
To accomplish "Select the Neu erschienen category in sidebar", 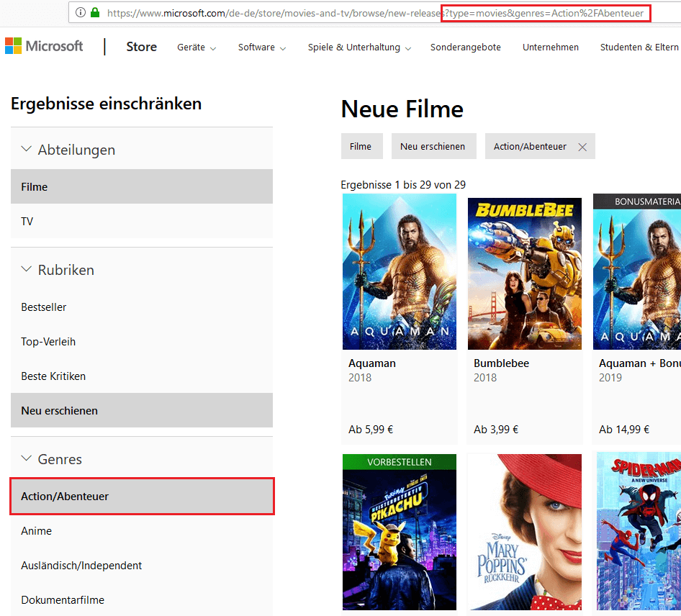I will (x=142, y=410).
